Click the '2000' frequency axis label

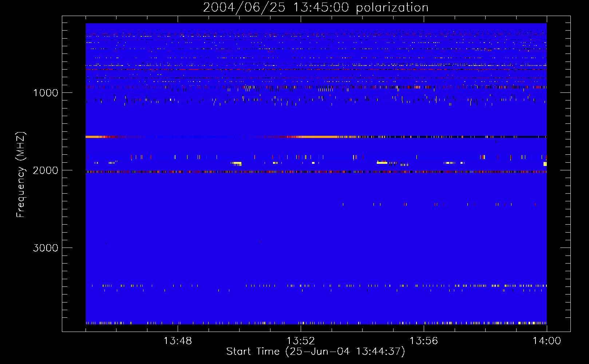point(46,170)
